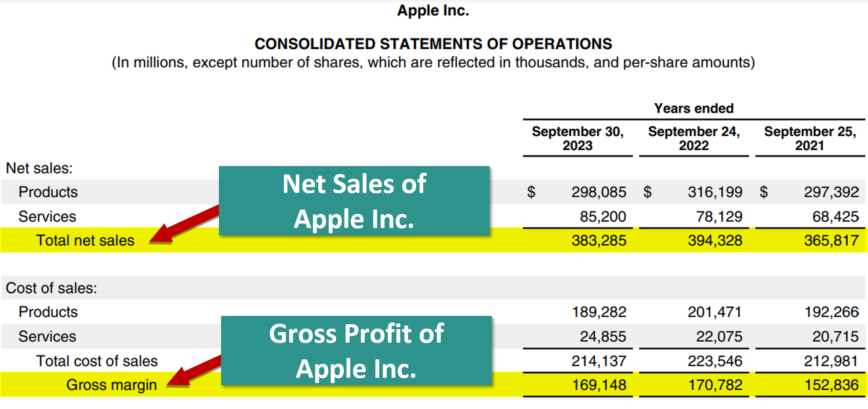
Task: Click the 2023 Products net sales value 298,085
Action: click(x=599, y=192)
